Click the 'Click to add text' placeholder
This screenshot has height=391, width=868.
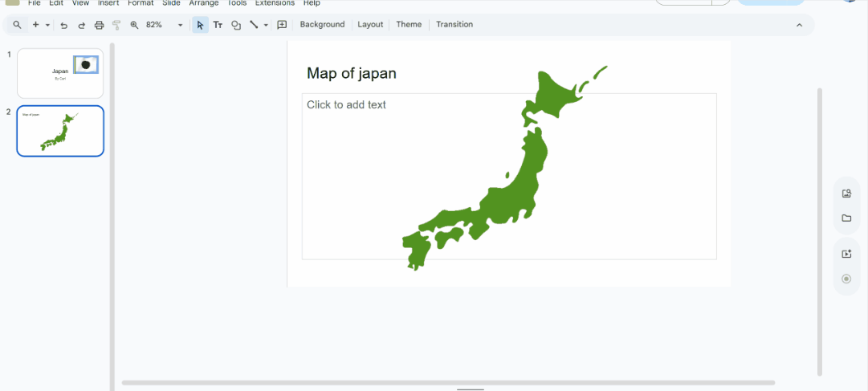pos(347,104)
